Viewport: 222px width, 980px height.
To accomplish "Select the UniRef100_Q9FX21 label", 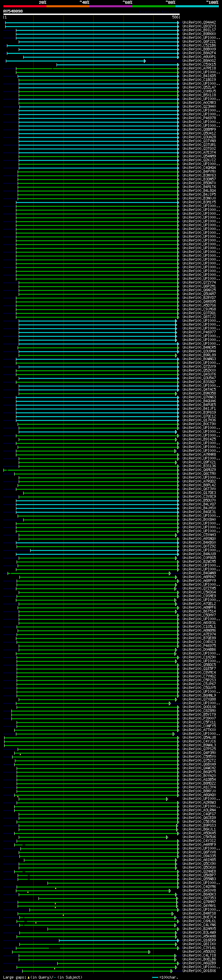I will (199, 462).
